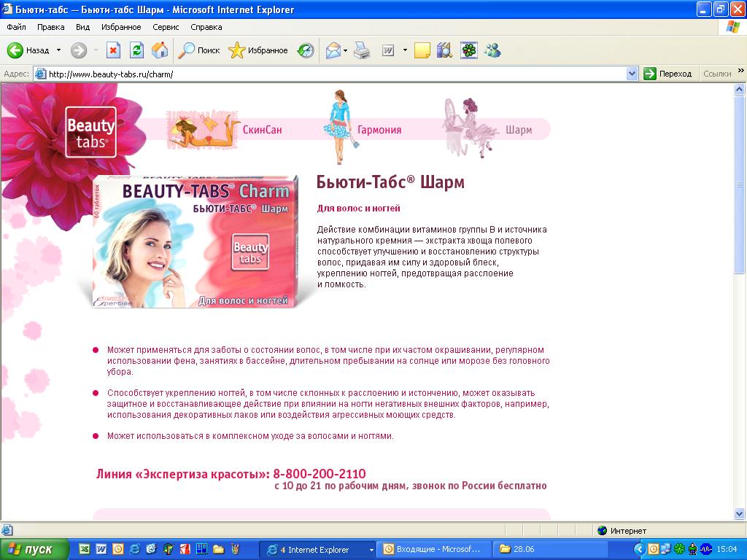747x560 pixels.
Task: Open the folder quick launch icon
Action: tap(218, 549)
